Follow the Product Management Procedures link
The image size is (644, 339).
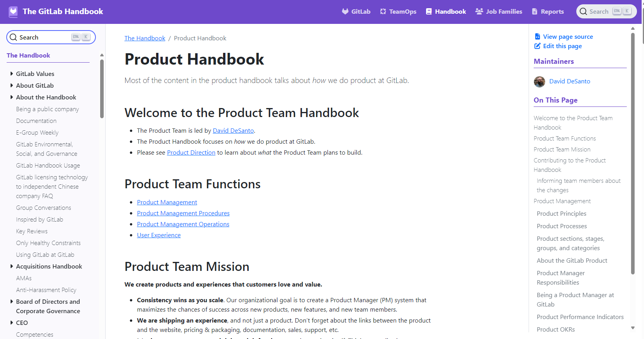[183, 213]
